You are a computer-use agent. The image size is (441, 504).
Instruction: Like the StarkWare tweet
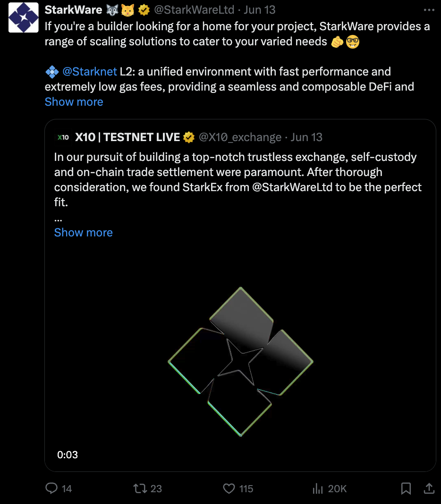(229, 488)
